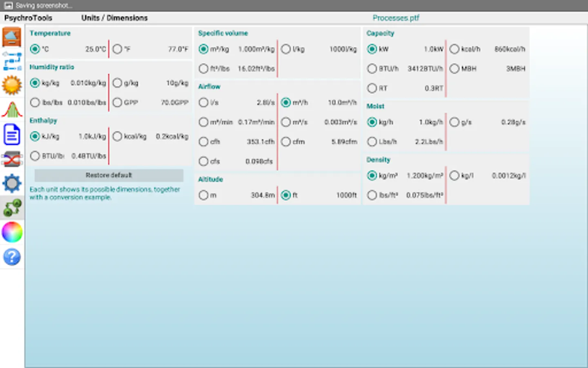Viewport: 588px width, 368px height.
Task: Select kcal/kg enthalpy unit
Action: click(117, 137)
